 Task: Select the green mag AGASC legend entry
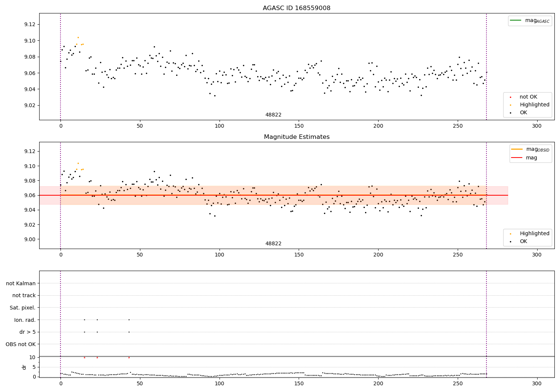pos(530,21)
